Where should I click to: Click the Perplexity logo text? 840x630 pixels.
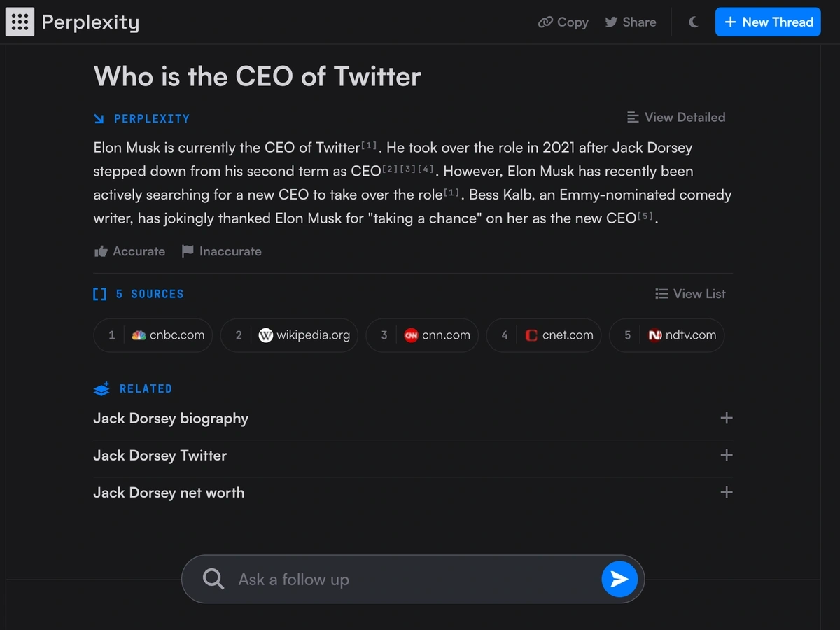90,22
